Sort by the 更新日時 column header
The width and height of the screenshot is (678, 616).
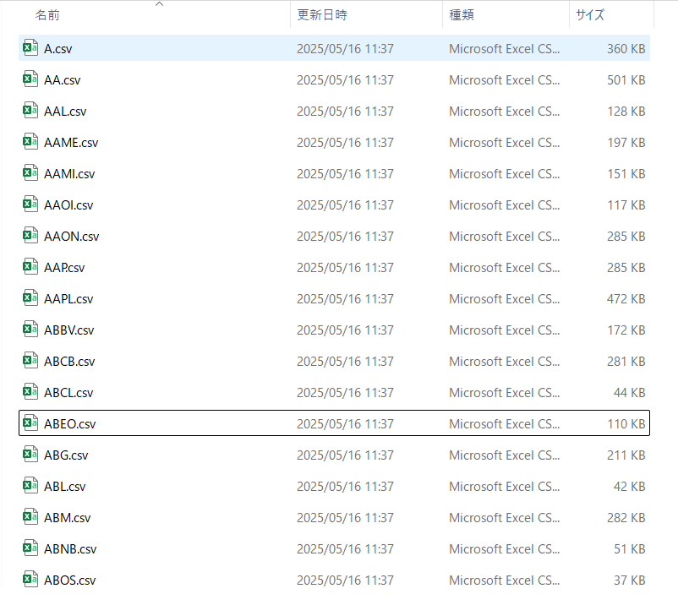(322, 15)
